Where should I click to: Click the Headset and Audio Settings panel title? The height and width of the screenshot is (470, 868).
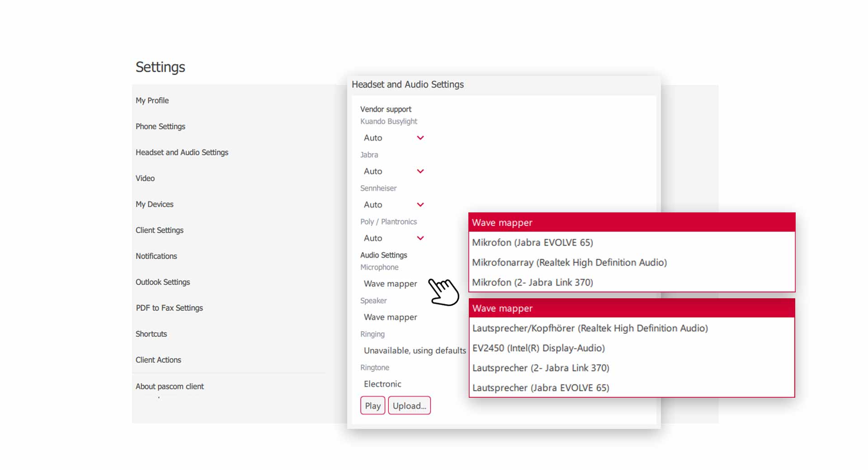(x=408, y=85)
